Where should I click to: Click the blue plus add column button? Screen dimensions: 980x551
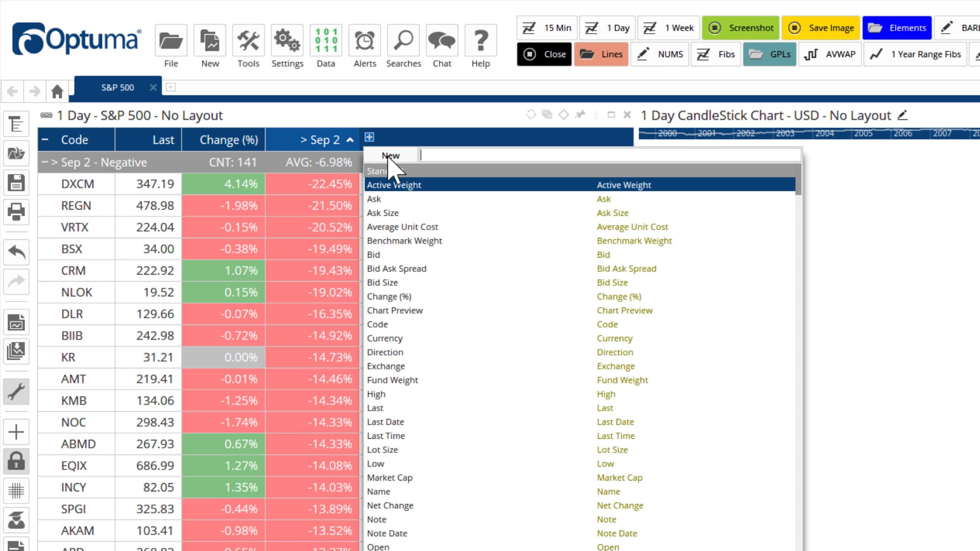point(370,137)
